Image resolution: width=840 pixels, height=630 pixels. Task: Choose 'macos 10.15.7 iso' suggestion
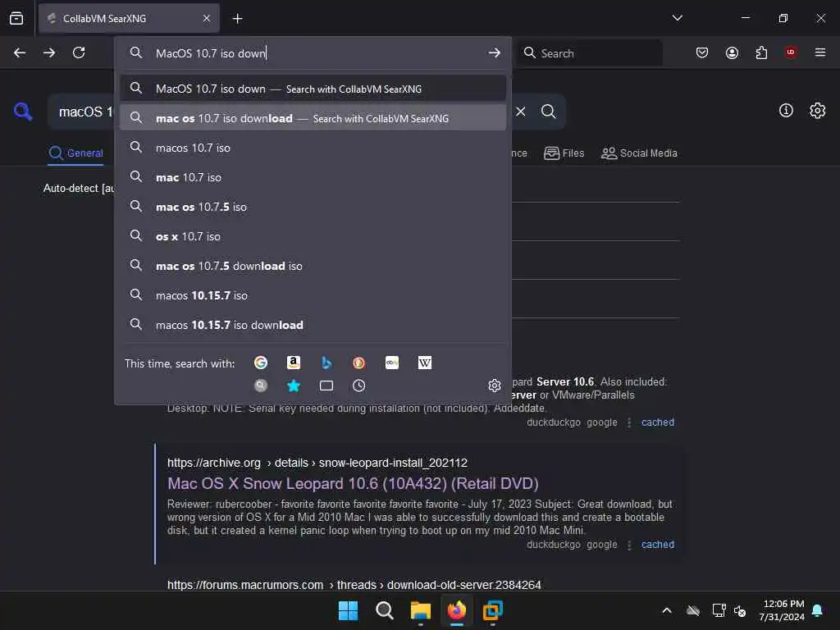[313, 295]
